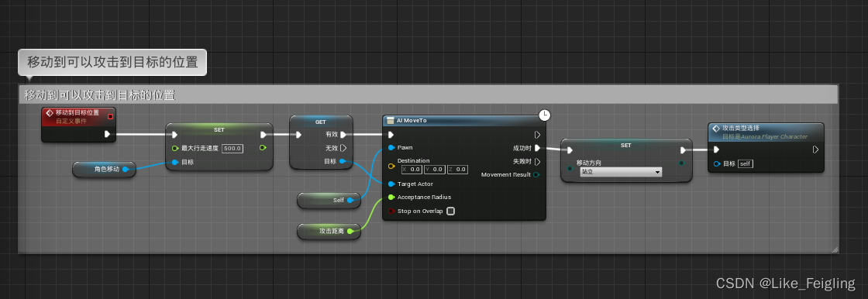The image size is (868, 299).
Task: Click the 移动方向 SET node exec input pin
Action: pyautogui.click(x=570, y=150)
